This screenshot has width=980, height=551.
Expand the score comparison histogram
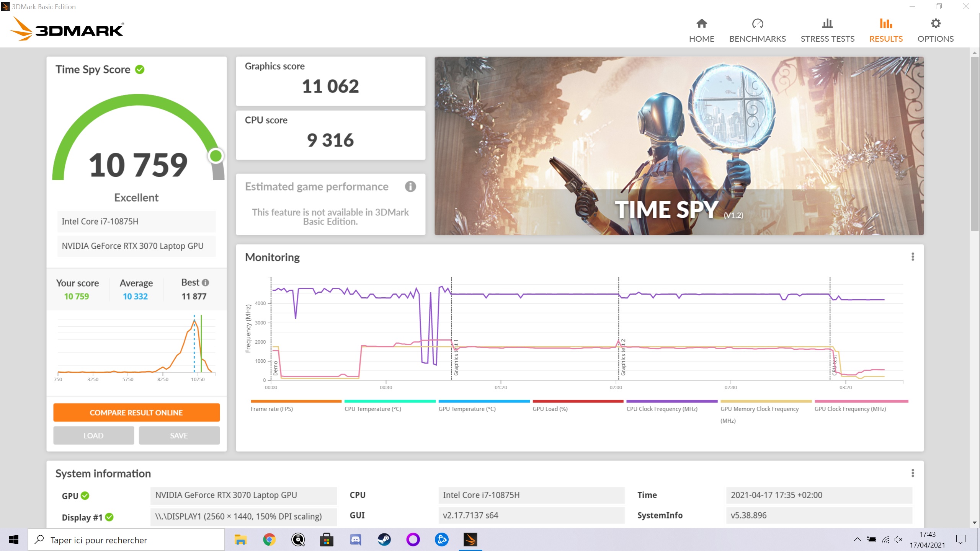[x=135, y=346]
